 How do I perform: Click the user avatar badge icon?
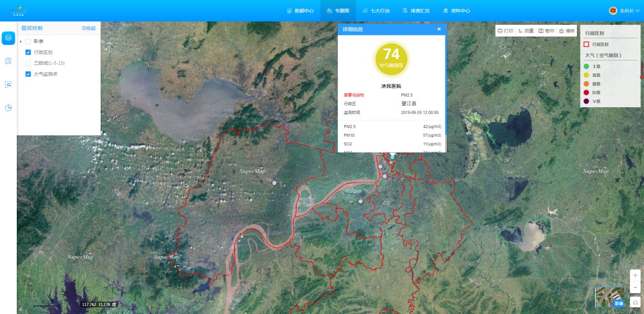613,11
